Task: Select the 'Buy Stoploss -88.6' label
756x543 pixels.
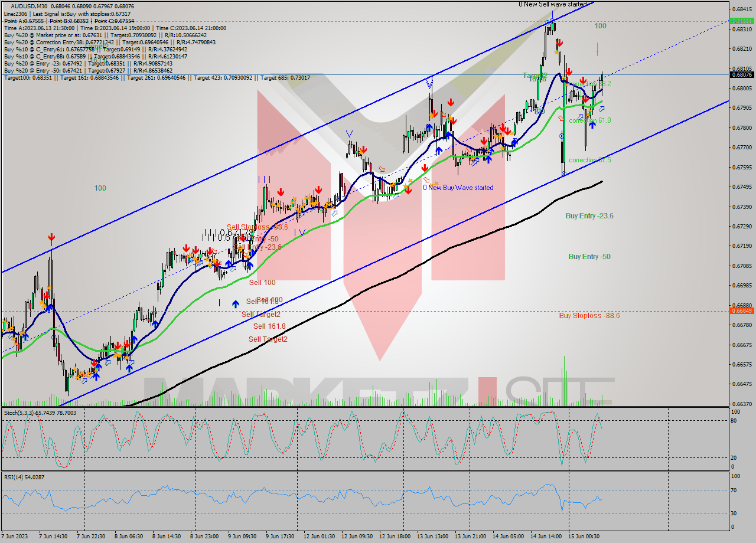Action: pyautogui.click(x=589, y=316)
